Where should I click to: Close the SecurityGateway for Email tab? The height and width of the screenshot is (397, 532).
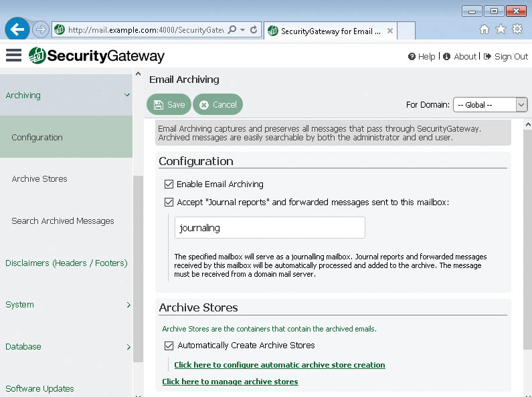tap(390, 31)
